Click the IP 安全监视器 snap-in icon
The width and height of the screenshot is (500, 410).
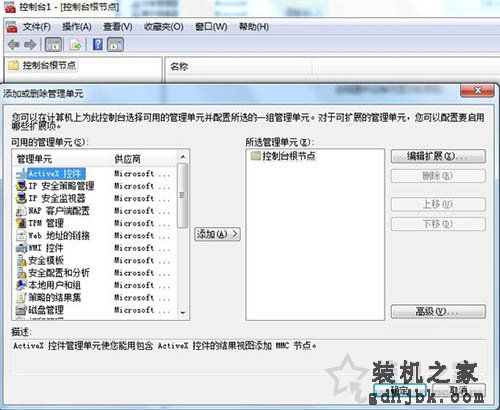click(22, 198)
